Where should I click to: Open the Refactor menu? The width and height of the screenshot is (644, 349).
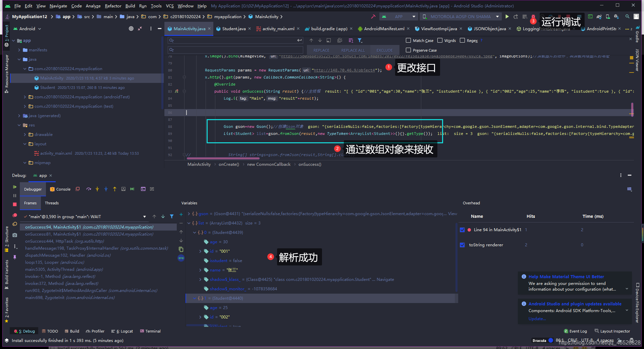[x=113, y=6]
